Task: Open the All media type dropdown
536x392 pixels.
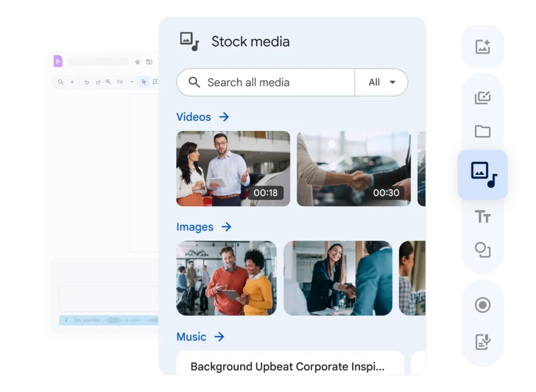Action: (x=381, y=82)
